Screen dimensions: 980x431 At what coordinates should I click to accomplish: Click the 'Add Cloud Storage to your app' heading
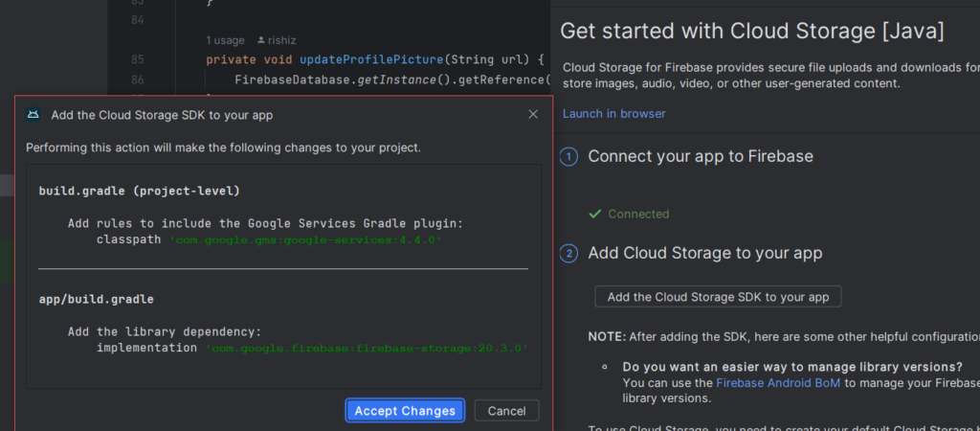pyautogui.click(x=704, y=254)
